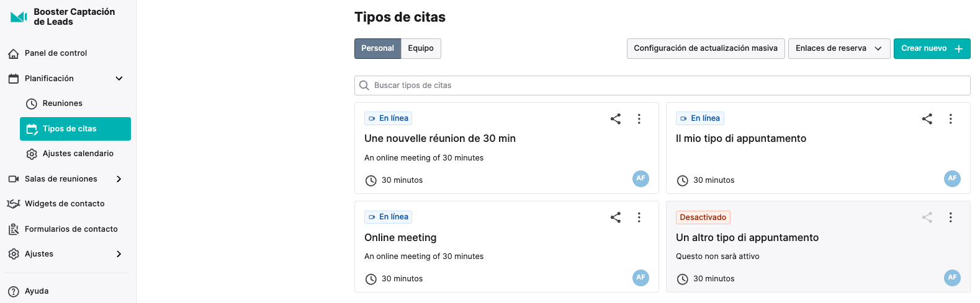Switch to the Equipo view toggle
The width and height of the screenshot is (980, 303).
click(x=421, y=48)
